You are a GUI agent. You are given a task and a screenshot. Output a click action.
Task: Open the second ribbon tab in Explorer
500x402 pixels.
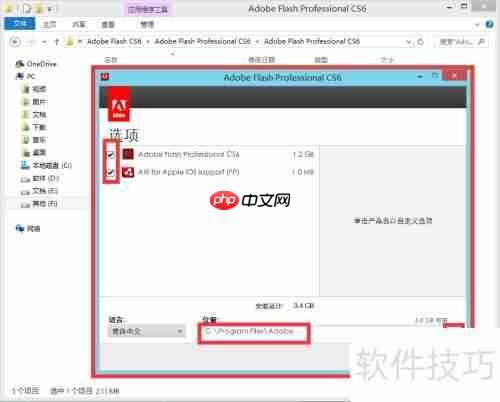coord(50,24)
